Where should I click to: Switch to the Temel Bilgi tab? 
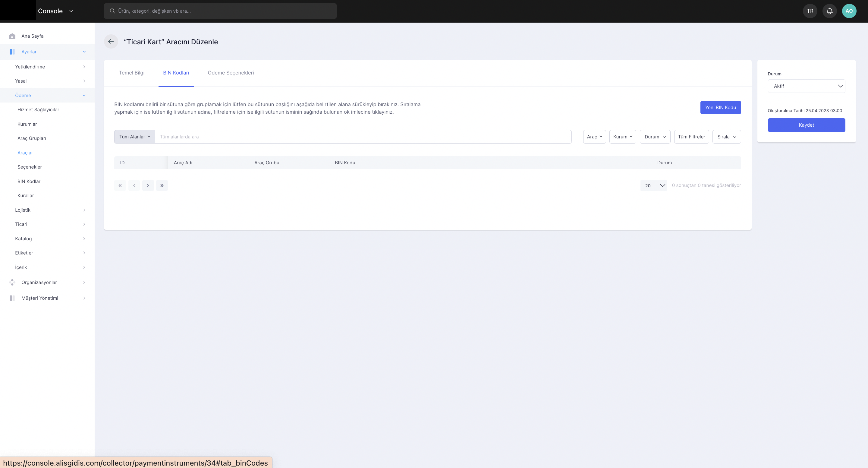pos(132,73)
